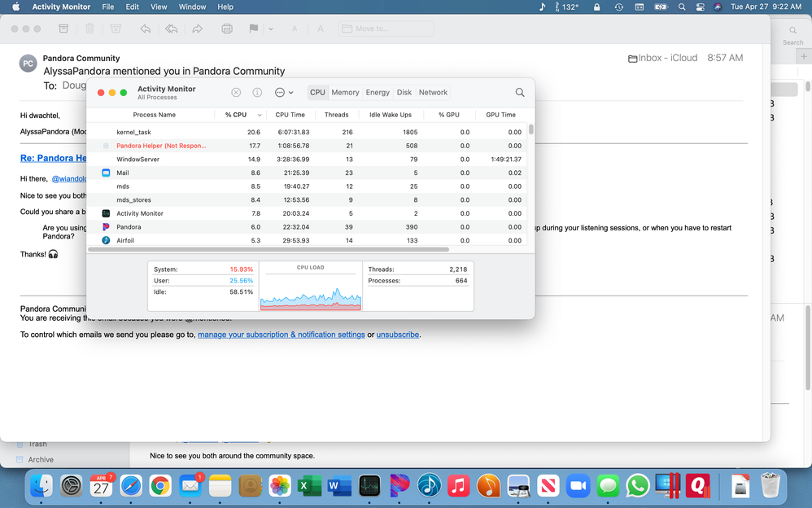Click the print icon in Mail toolbar
Viewport: 812px width, 508px height.
point(227,28)
